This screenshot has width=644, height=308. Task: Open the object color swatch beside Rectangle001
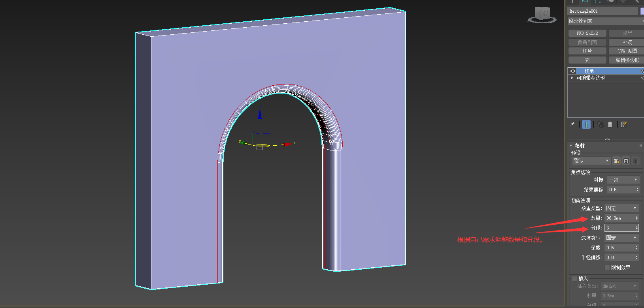pos(642,11)
